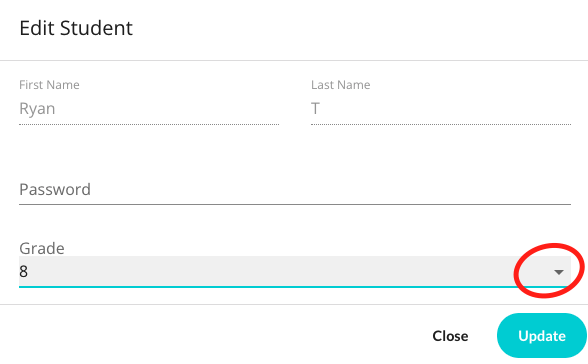The width and height of the screenshot is (588, 364).
Task: Save student changes with the teal Update button
Action: 542,336
